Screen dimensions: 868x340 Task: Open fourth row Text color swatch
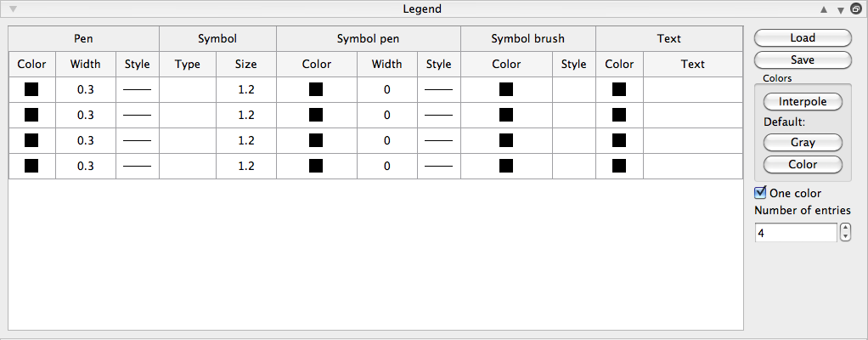pyautogui.click(x=619, y=166)
